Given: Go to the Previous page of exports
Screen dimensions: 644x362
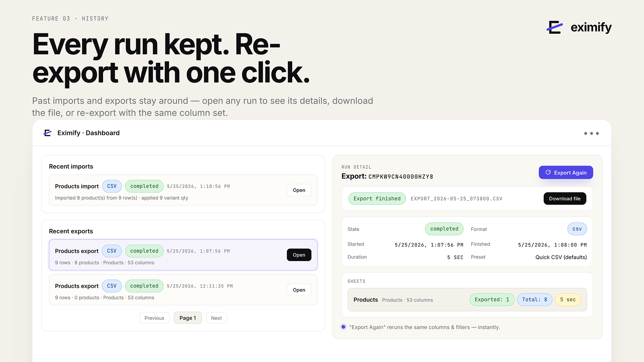Looking at the screenshot, I should tap(155, 318).
